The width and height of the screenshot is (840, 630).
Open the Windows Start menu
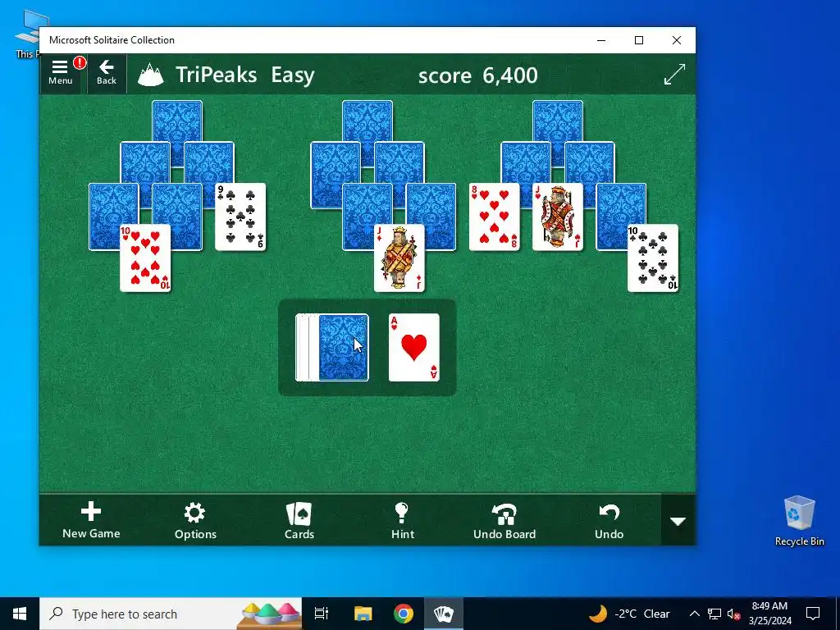20,614
